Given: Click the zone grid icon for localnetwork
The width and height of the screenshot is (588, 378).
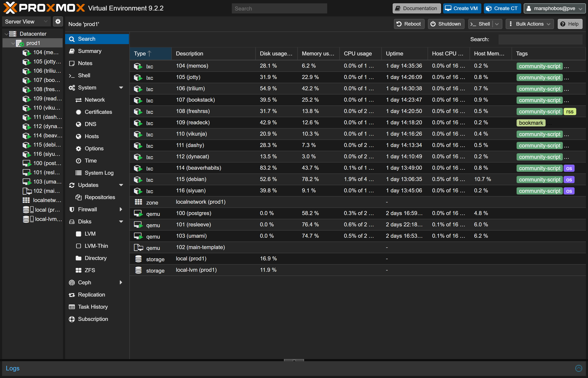Looking at the screenshot, I should pyautogui.click(x=138, y=202).
